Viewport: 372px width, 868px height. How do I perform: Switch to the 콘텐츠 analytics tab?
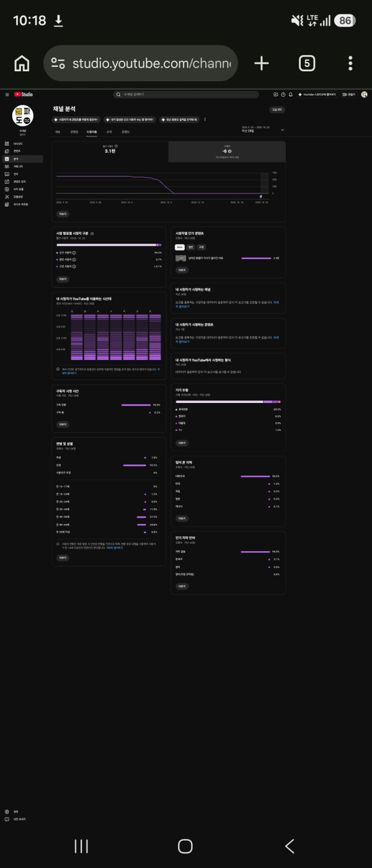[x=74, y=132]
